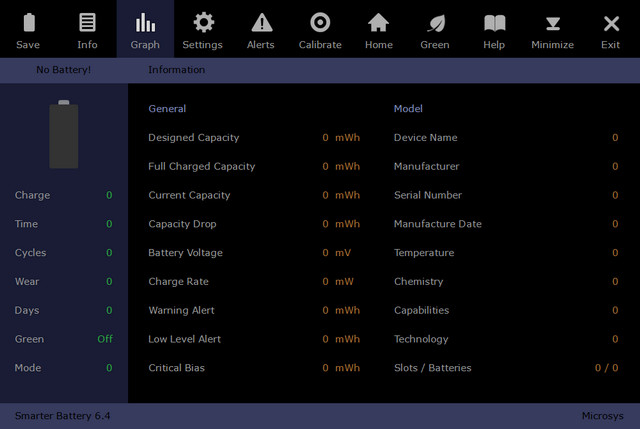This screenshot has height=429, width=640.
Task: Click the Save battery icon
Action: 29,23
